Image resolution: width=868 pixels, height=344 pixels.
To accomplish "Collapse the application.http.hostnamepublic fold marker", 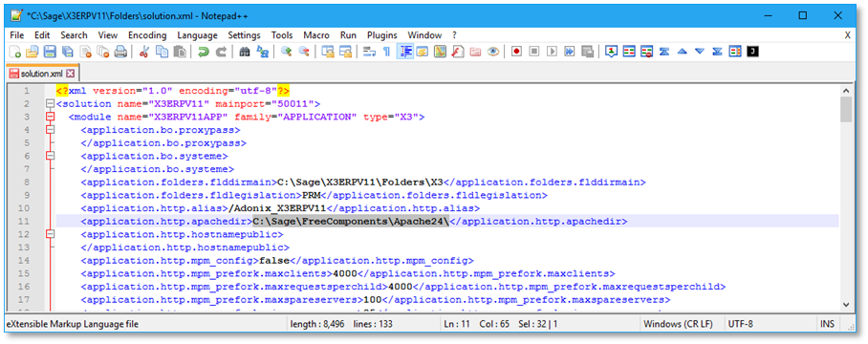I will tap(51, 234).
